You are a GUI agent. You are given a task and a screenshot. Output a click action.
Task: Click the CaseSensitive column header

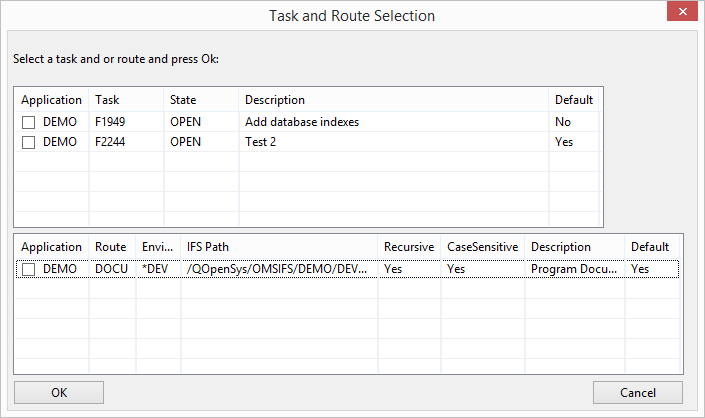click(482, 247)
